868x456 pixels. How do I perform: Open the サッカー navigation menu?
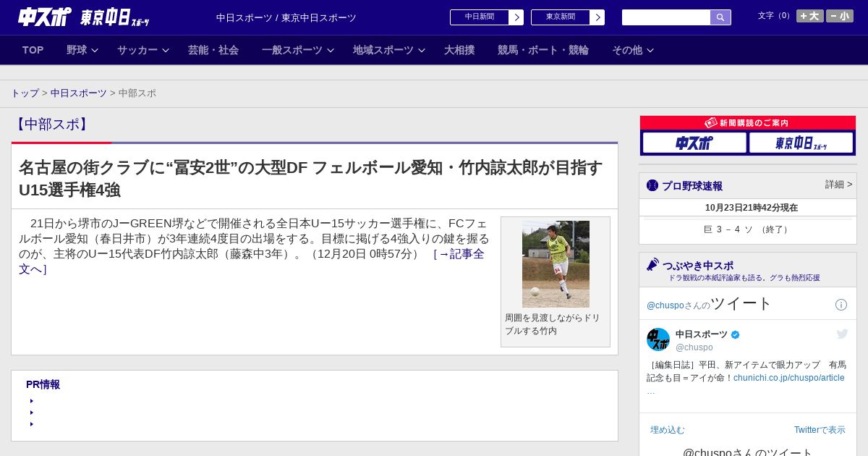pos(137,50)
